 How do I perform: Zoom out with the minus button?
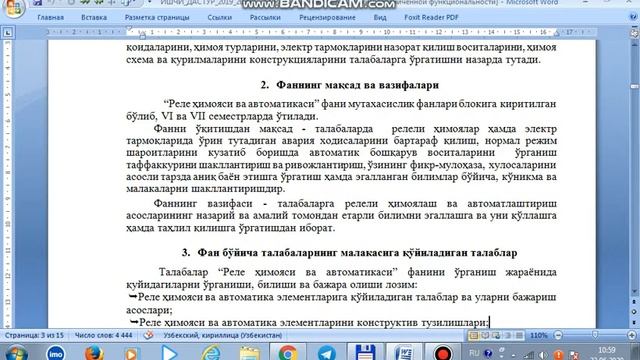pyautogui.click(x=558, y=336)
